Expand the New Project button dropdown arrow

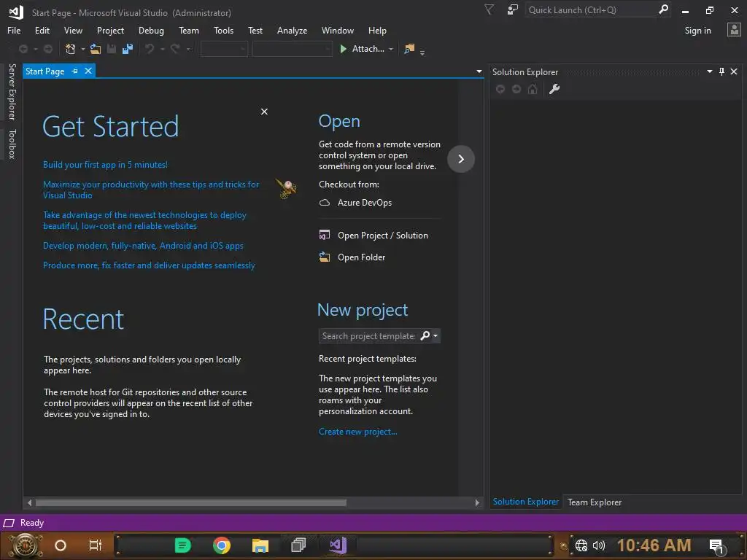point(83,49)
